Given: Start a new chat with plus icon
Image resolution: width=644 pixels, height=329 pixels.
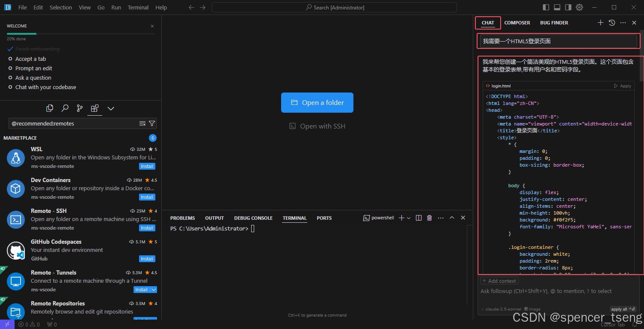Looking at the screenshot, I should click(x=600, y=23).
